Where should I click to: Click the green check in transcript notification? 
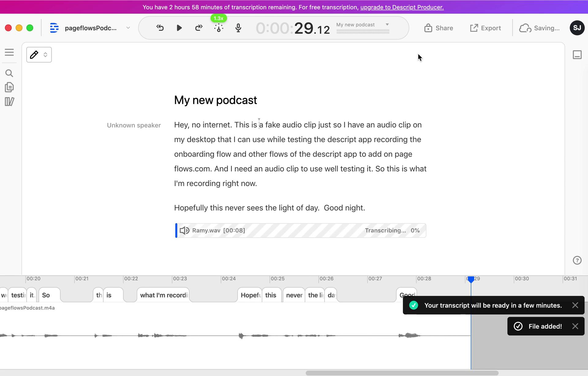pyautogui.click(x=413, y=305)
